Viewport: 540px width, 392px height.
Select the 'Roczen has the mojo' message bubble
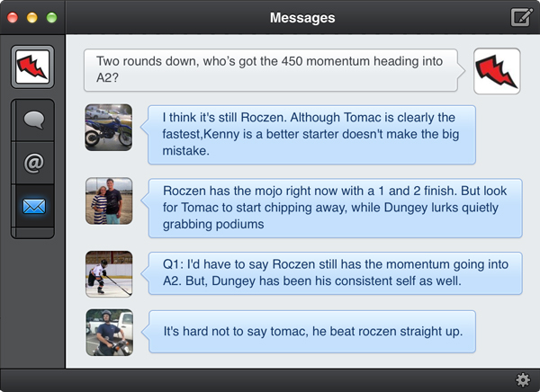(335, 208)
